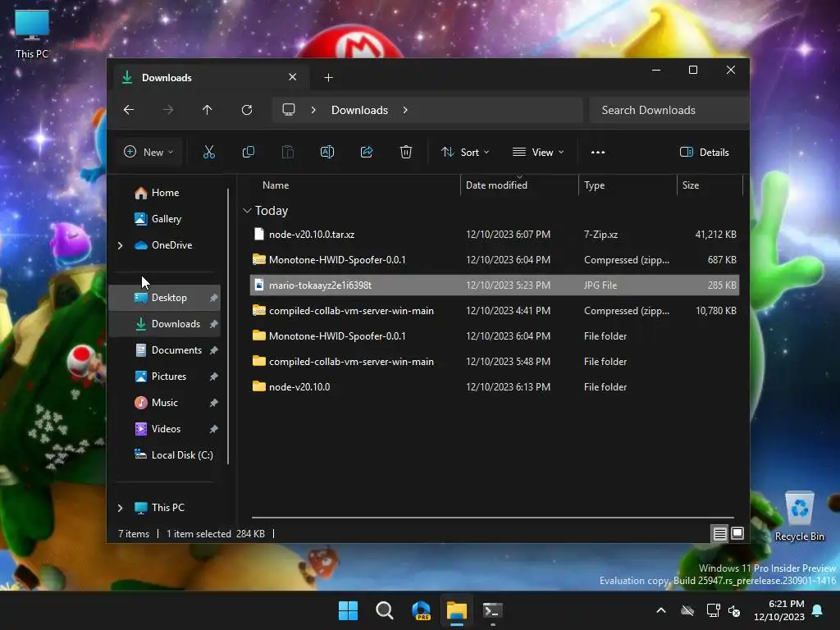This screenshot has width=840, height=630.
Task: Open the View dropdown
Action: [538, 152]
